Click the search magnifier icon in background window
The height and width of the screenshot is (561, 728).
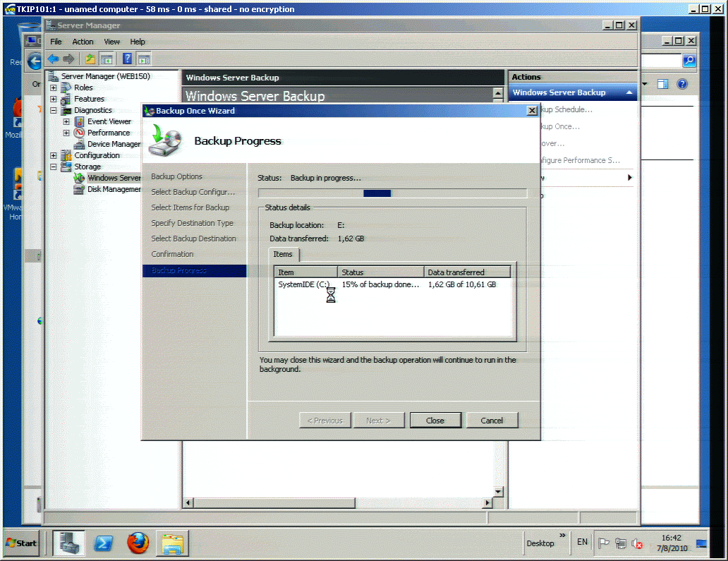click(689, 61)
